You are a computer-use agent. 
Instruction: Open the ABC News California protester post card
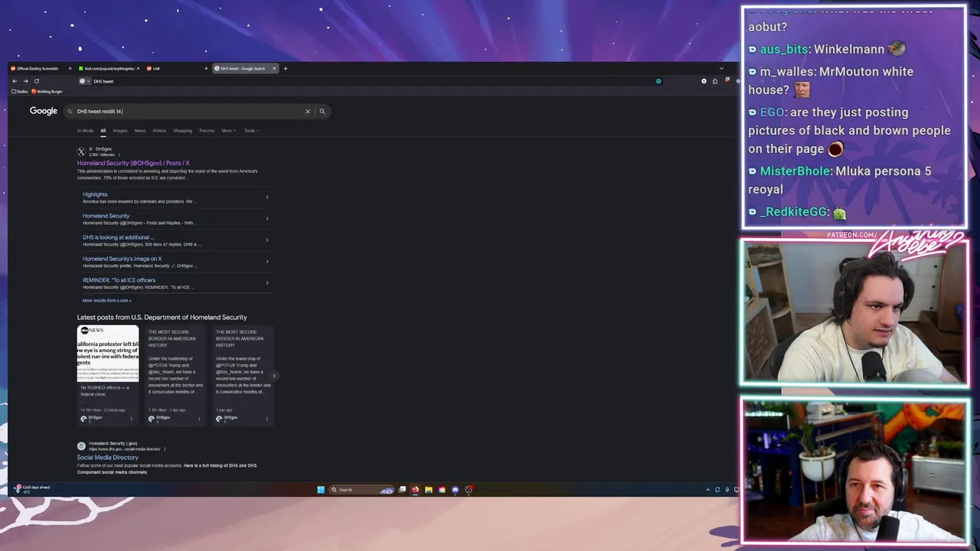108,374
